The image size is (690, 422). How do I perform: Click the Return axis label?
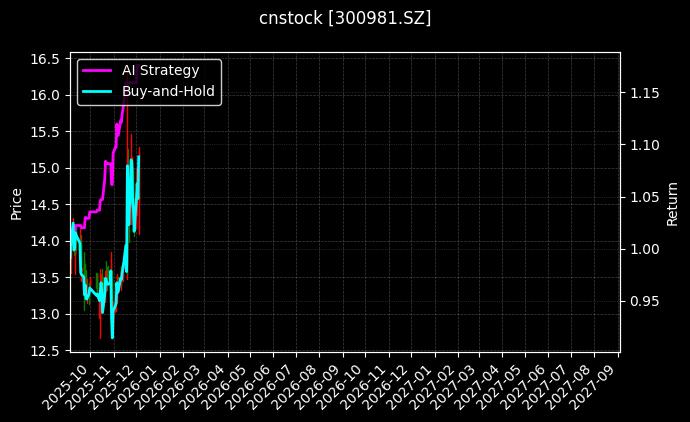pyautogui.click(x=672, y=204)
